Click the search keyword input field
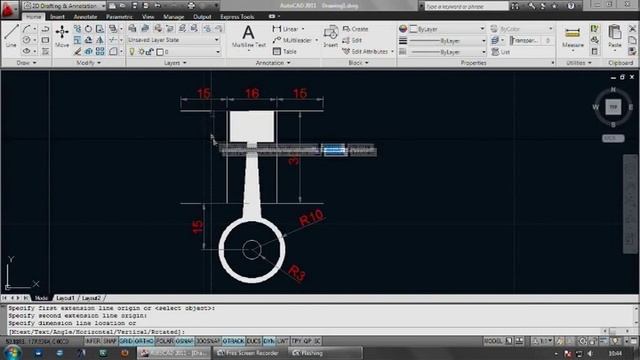The height and width of the screenshot is (360, 640). (466, 6)
